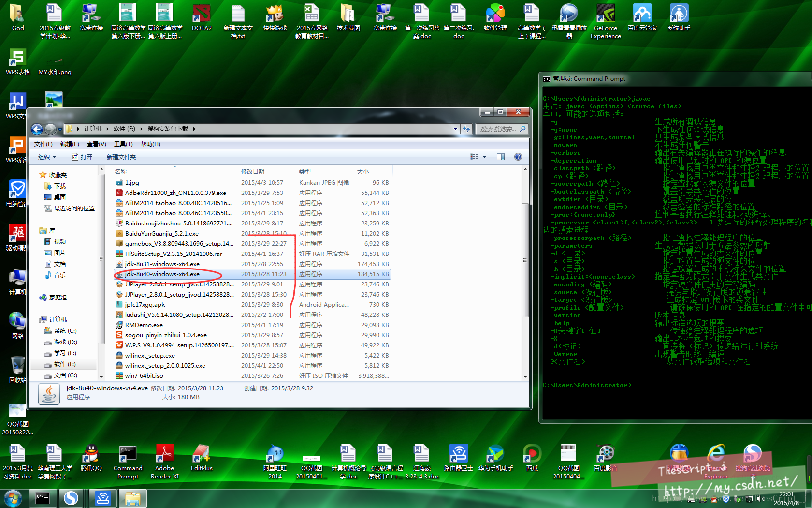The image size is (812, 508).
Task: Open the 百度云管家 desktop icon
Action: click(x=642, y=17)
